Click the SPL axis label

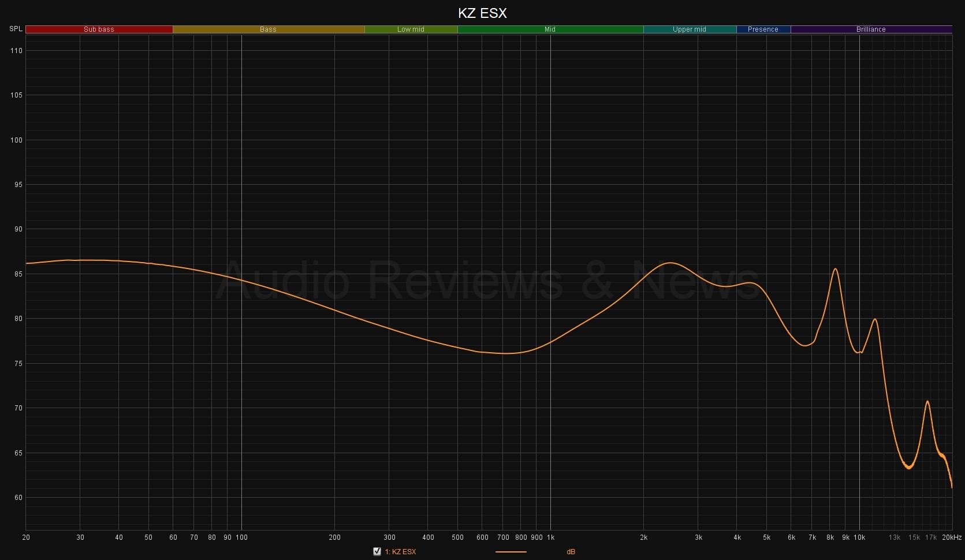pos(16,29)
